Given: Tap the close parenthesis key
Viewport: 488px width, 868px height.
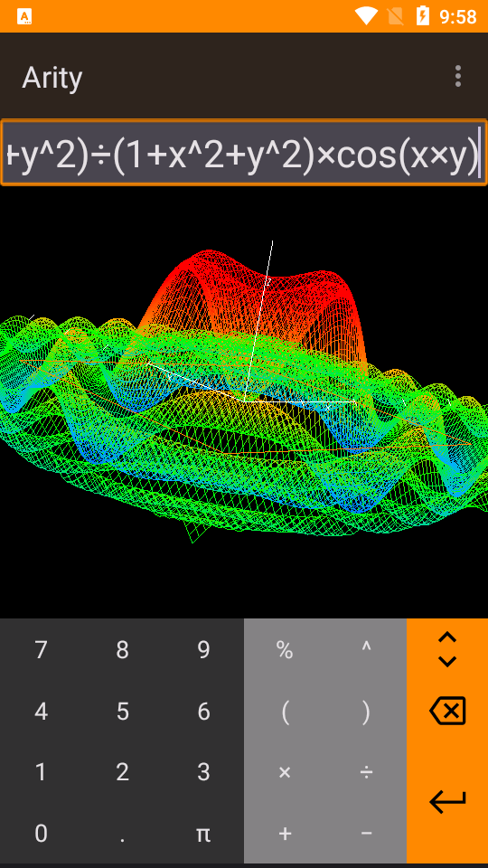Looking at the screenshot, I should coord(366,711).
